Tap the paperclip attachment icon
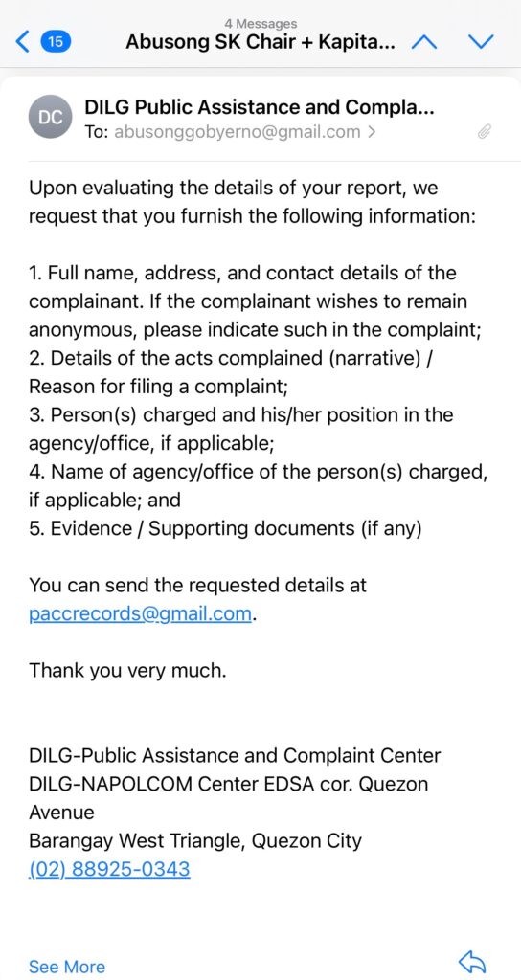Image resolution: width=521 pixels, height=980 pixels. pos(484,132)
